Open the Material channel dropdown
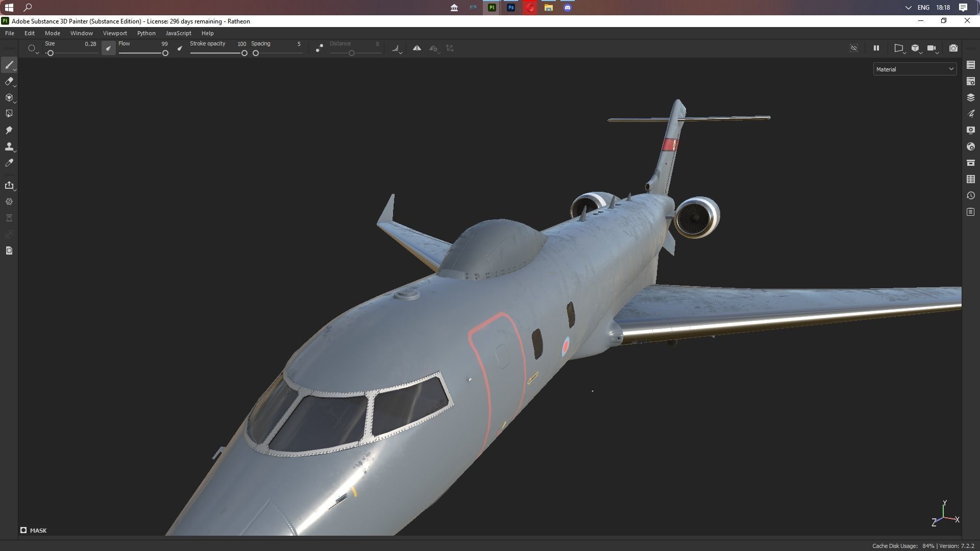 point(915,69)
